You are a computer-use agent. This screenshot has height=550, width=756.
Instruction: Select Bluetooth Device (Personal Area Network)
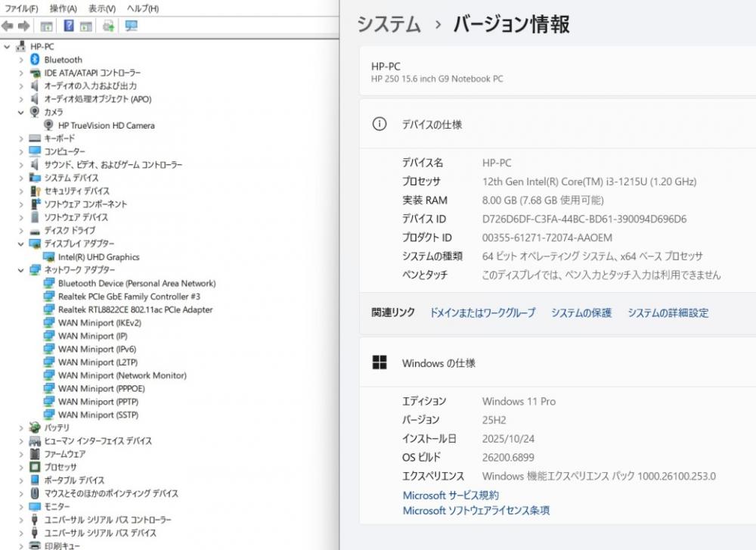point(137,283)
